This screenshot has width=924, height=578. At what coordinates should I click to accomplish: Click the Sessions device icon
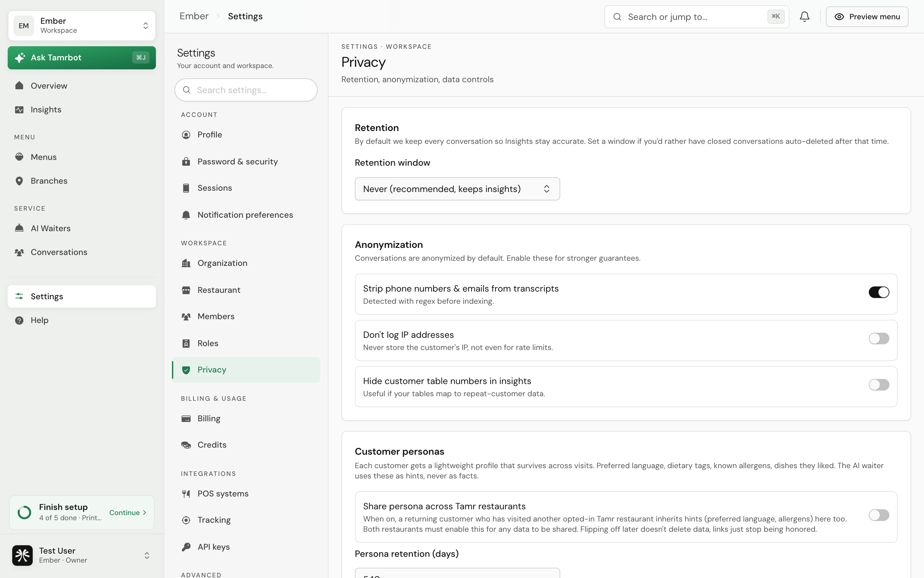(x=186, y=188)
